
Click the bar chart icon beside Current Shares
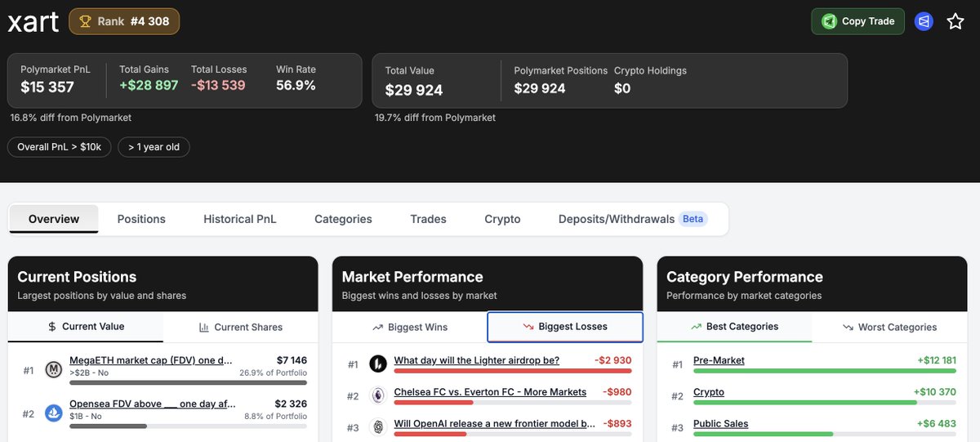point(204,327)
